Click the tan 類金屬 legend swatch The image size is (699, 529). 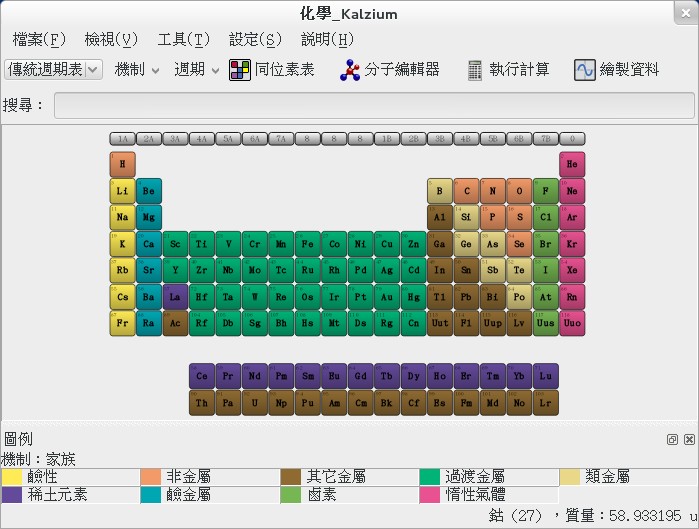(x=570, y=477)
